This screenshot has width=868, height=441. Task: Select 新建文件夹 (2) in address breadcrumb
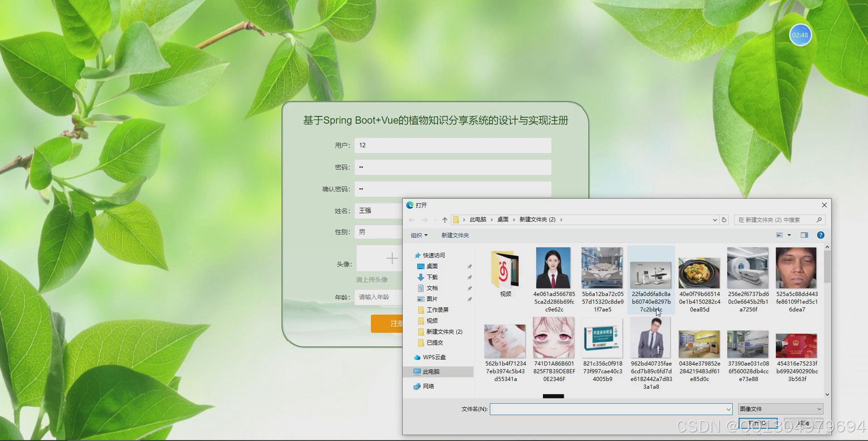(x=538, y=220)
